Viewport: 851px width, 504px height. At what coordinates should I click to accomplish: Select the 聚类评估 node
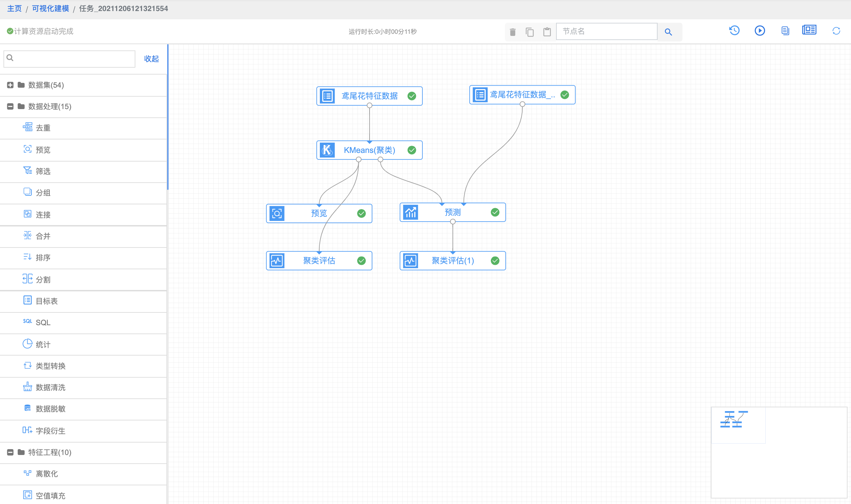pos(319,261)
